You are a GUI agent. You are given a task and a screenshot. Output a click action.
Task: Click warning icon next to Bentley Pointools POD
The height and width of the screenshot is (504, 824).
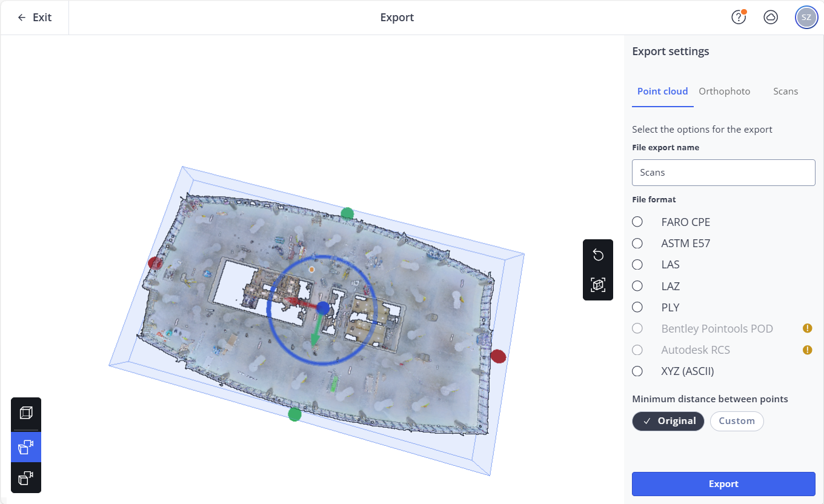tap(807, 328)
